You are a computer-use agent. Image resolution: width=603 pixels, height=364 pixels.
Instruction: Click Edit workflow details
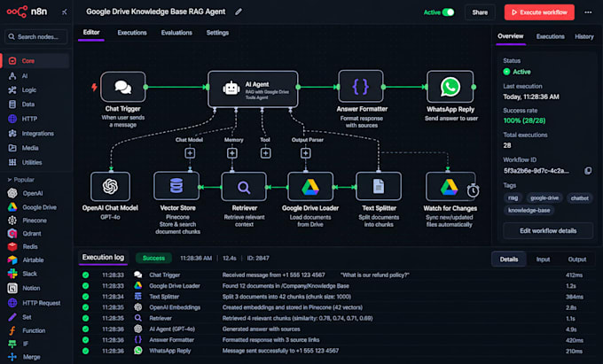548,231
